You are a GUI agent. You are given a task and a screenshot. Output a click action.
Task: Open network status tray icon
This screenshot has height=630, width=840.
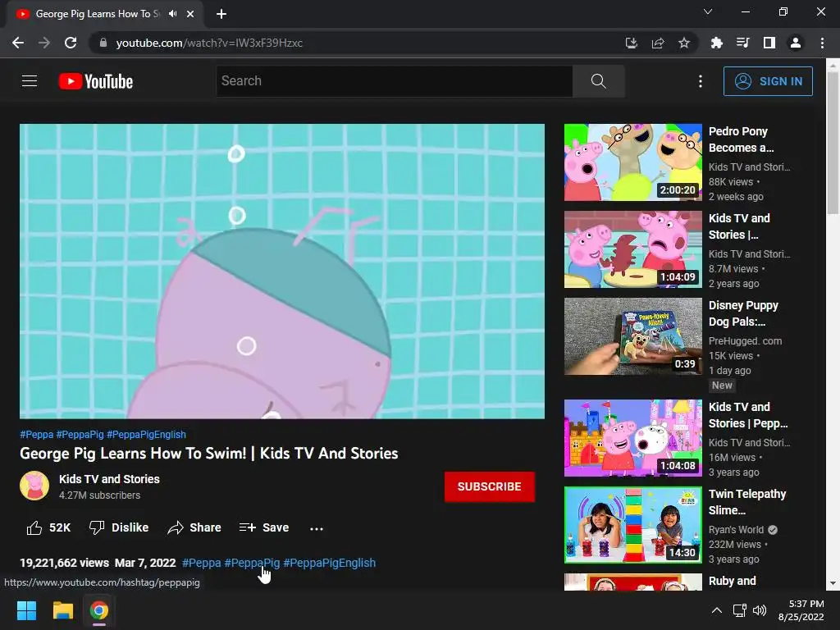point(740,610)
